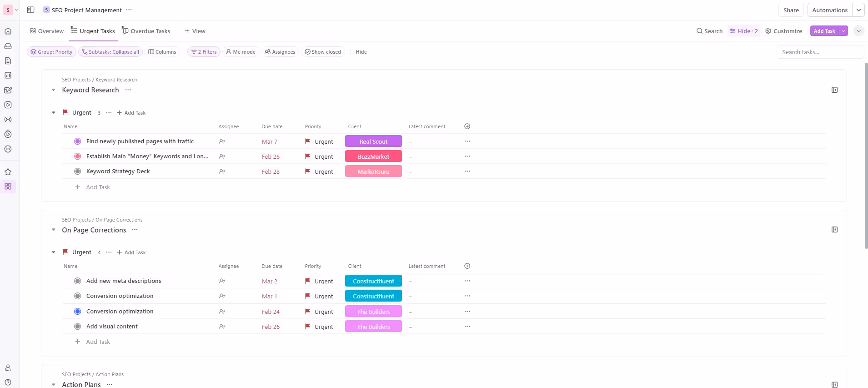
Task: Collapse the Urgent group under On Page Corrections
Action: click(54, 252)
